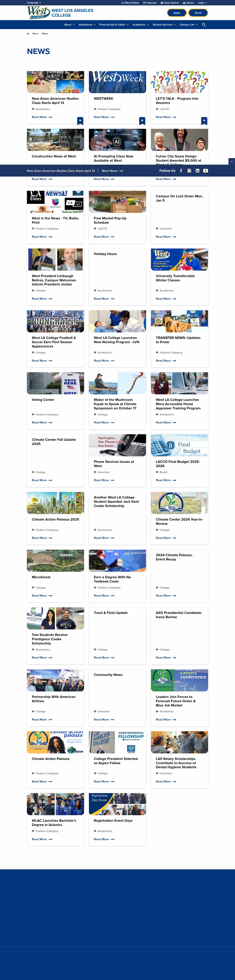Read More on New Asian American Studies Class
Viewport: 235px width, 980px height.
pos(42,117)
